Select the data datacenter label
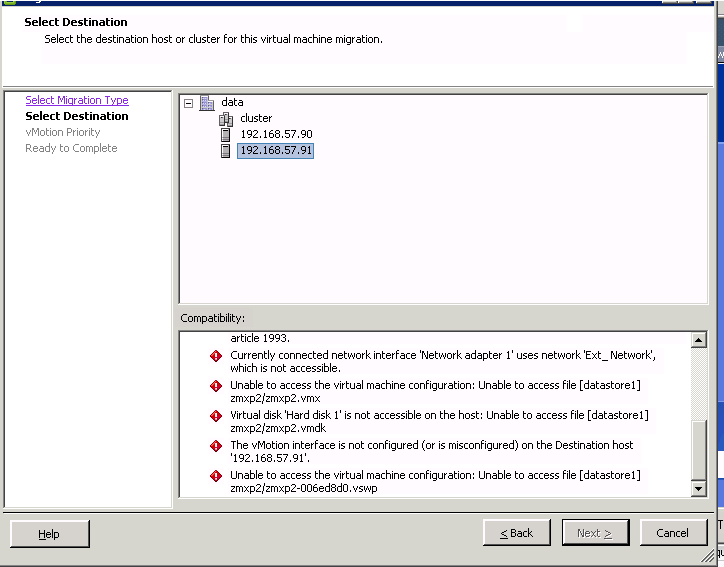The image size is (724, 567). [x=232, y=102]
